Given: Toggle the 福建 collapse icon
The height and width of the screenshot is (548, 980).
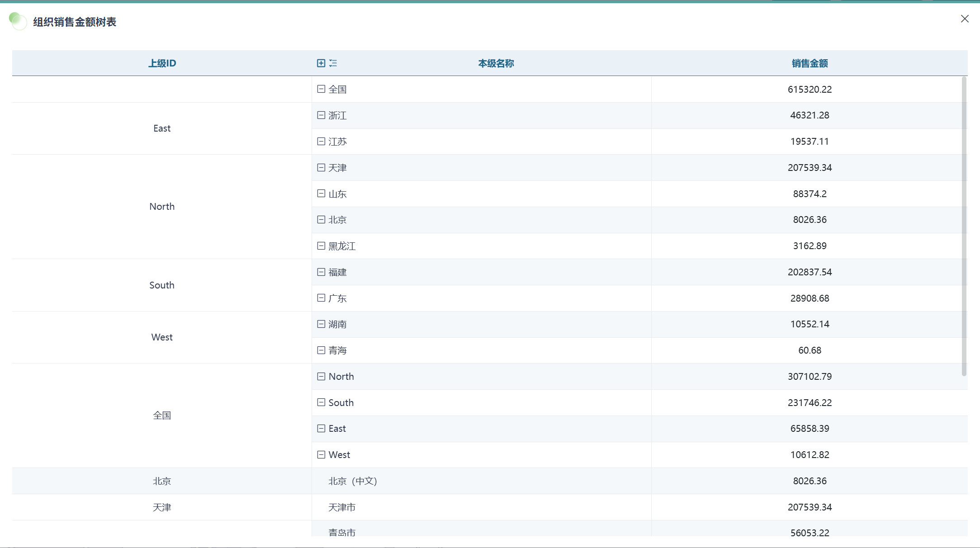Looking at the screenshot, I should [321, 272].
